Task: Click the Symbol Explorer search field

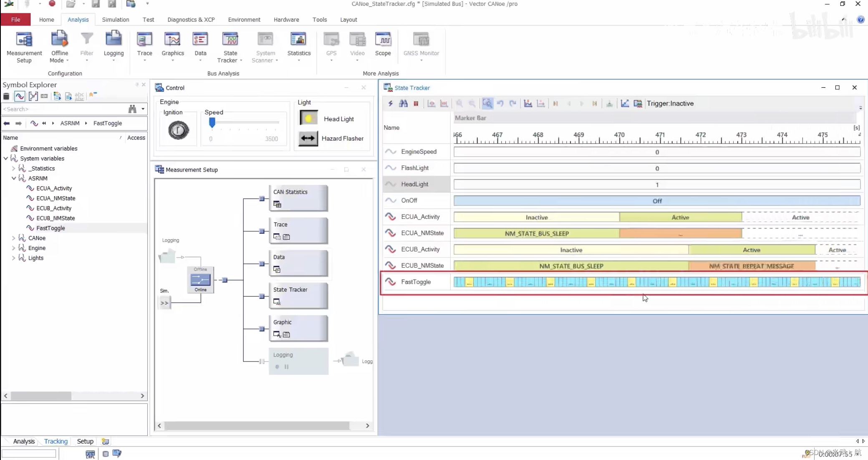Action: (63, 109)
